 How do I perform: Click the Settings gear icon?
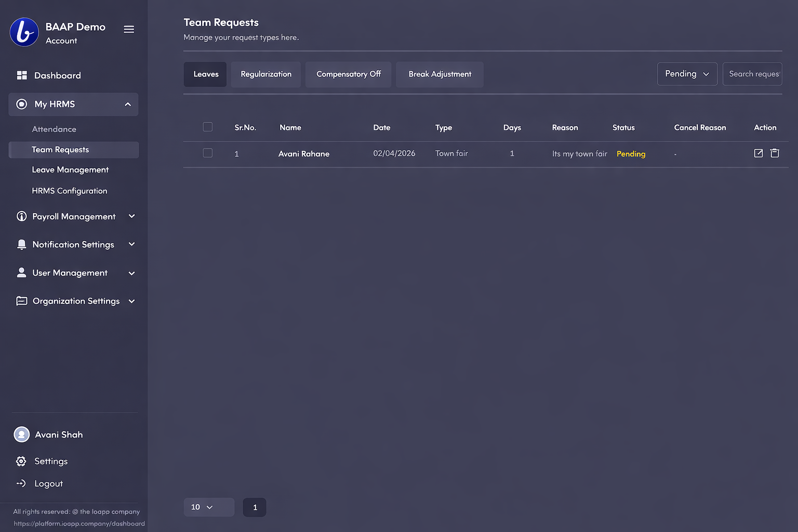click(x=21, y=461)
